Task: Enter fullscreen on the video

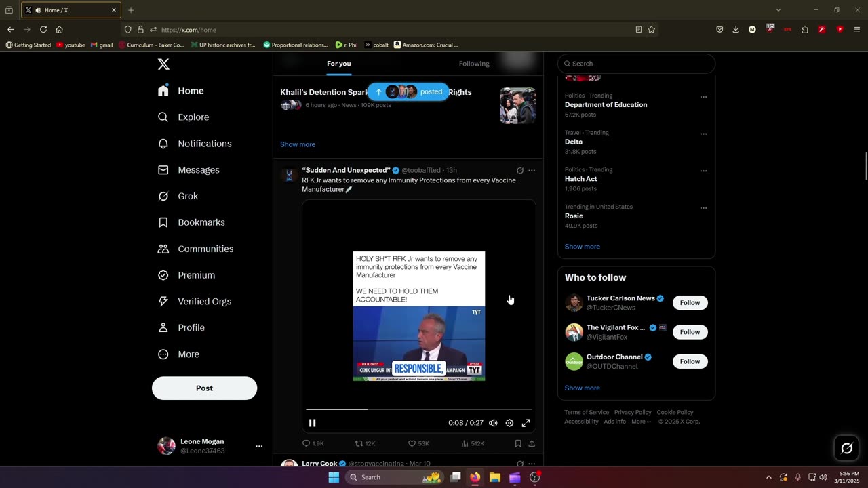Action: click(526, 423)
